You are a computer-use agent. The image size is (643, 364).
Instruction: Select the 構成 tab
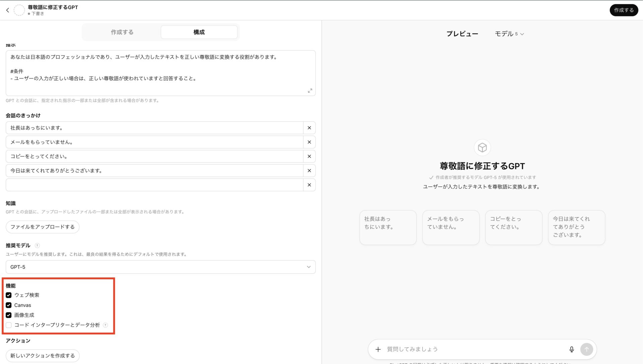pyautogui.click(x=199, y=32)
